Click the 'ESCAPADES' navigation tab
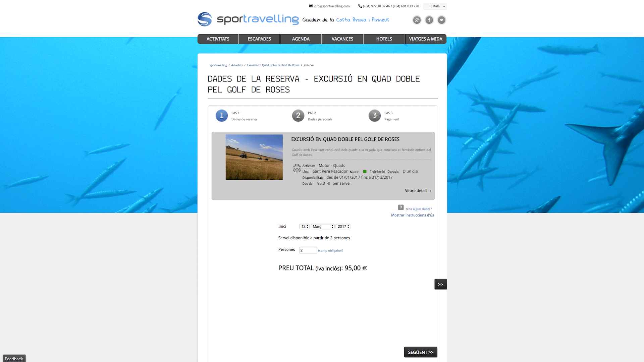The image size is (644, 362). tap(259, 39)
